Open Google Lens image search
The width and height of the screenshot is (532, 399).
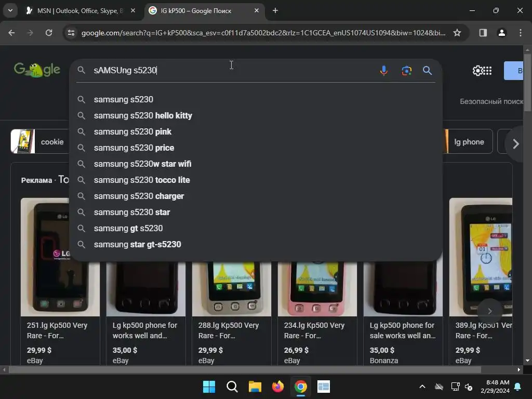click(406, 71)
